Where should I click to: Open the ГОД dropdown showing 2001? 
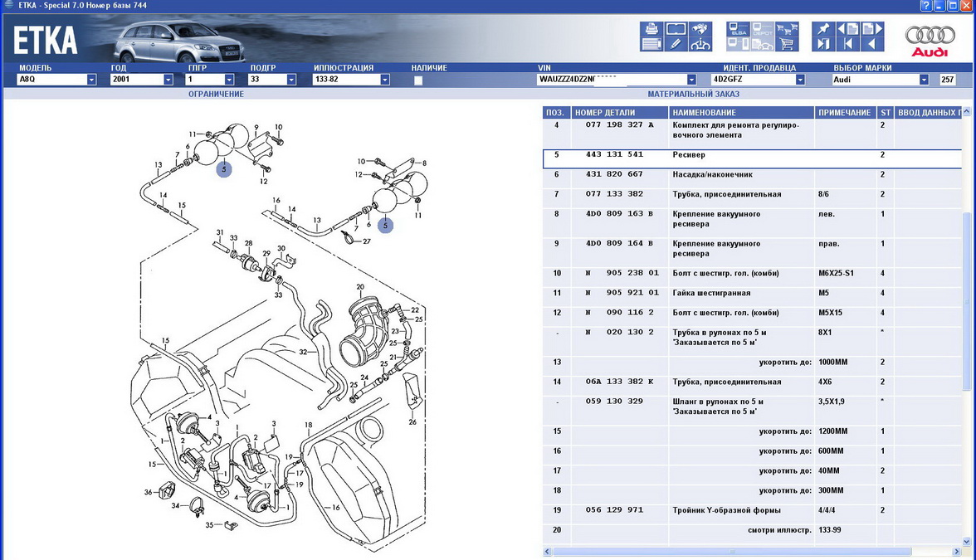coord(168,80)
